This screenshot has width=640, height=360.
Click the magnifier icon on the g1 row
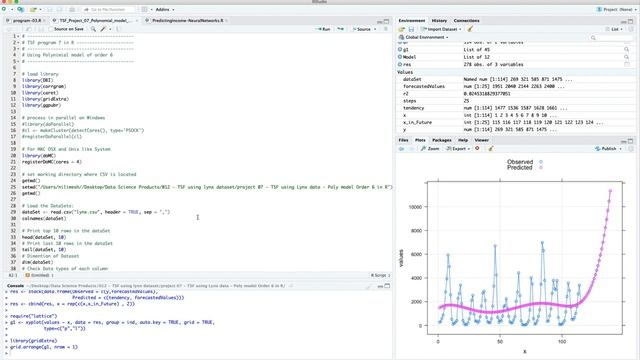(627, 49)
